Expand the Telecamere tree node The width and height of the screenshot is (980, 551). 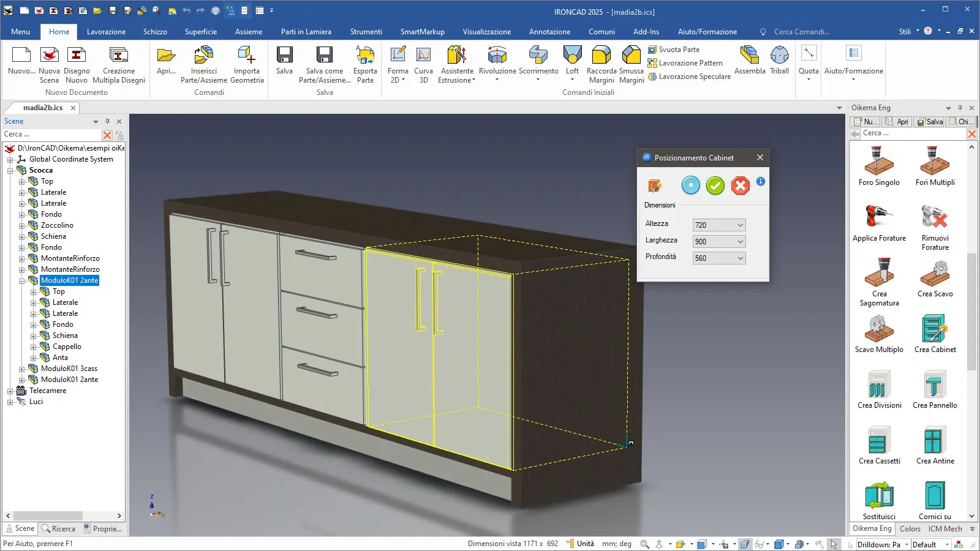[10, 391]
